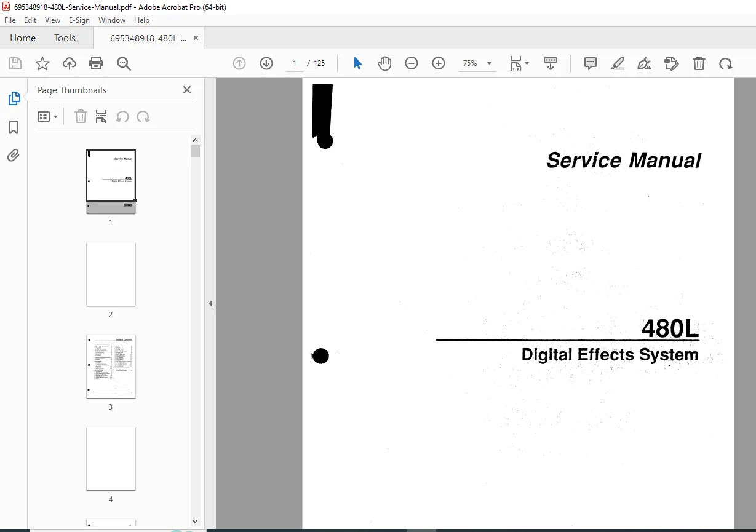This screenshot has width=756, height=532.
Task: Click the scrolling mode keyboard icon
Action: 551,63
